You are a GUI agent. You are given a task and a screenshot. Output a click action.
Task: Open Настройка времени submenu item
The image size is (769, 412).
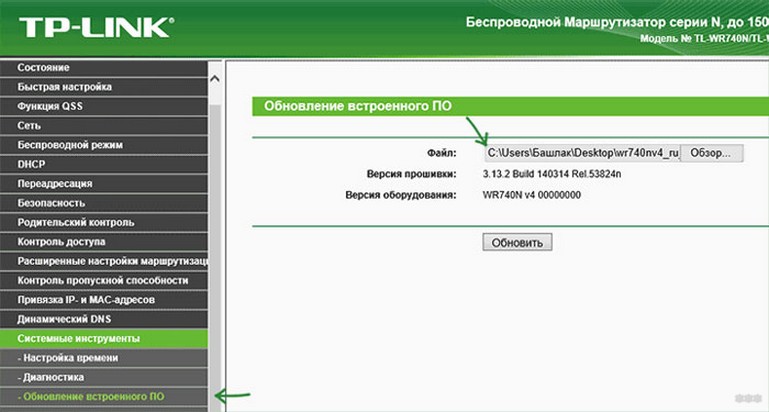pos(103,358)
